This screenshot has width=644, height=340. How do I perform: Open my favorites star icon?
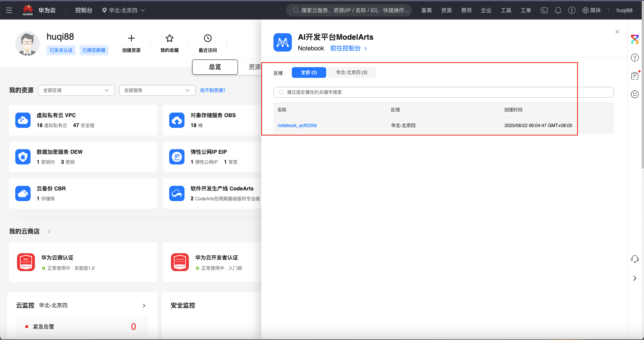(170, 38)
